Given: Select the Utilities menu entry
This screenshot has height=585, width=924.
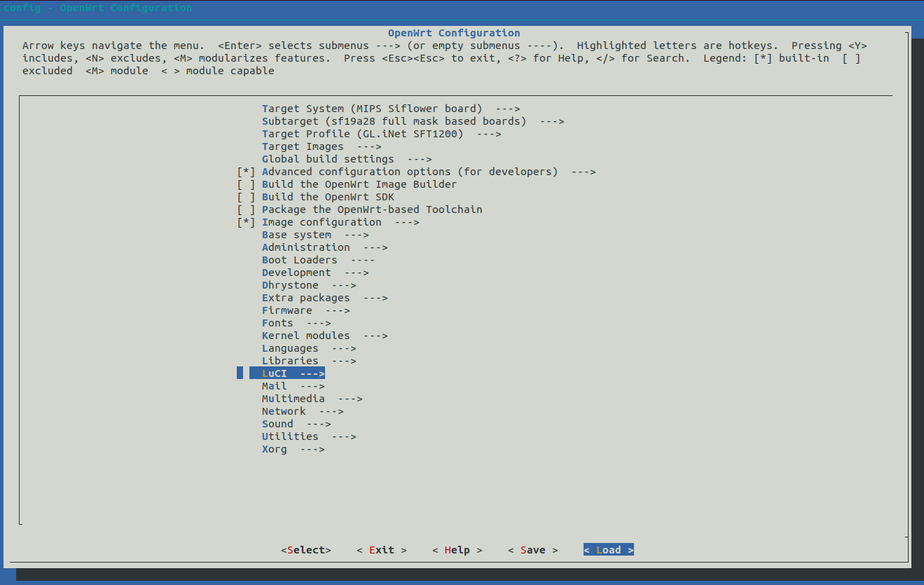Looking at the screenshot, I should tap(308, 436).
